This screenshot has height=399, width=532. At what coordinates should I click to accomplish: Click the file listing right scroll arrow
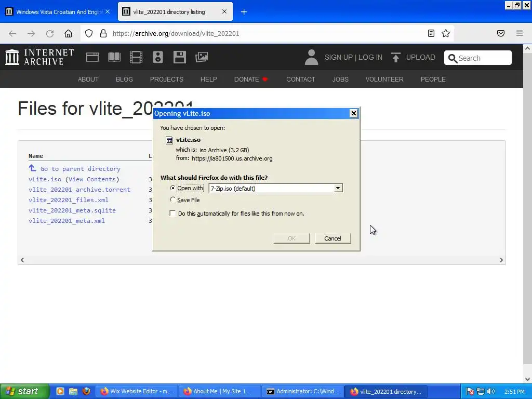click(501, 260)
